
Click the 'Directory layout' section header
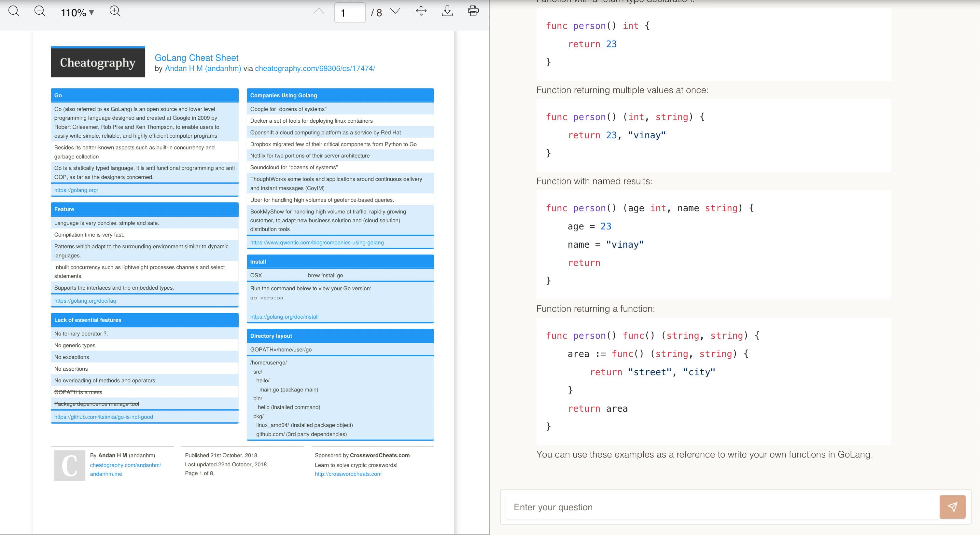point(340,336)
